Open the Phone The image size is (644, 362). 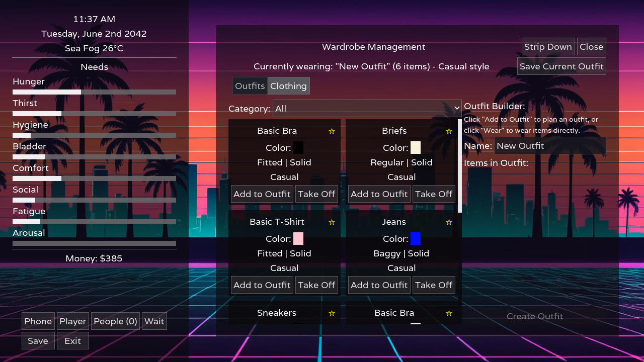[38, 321]
